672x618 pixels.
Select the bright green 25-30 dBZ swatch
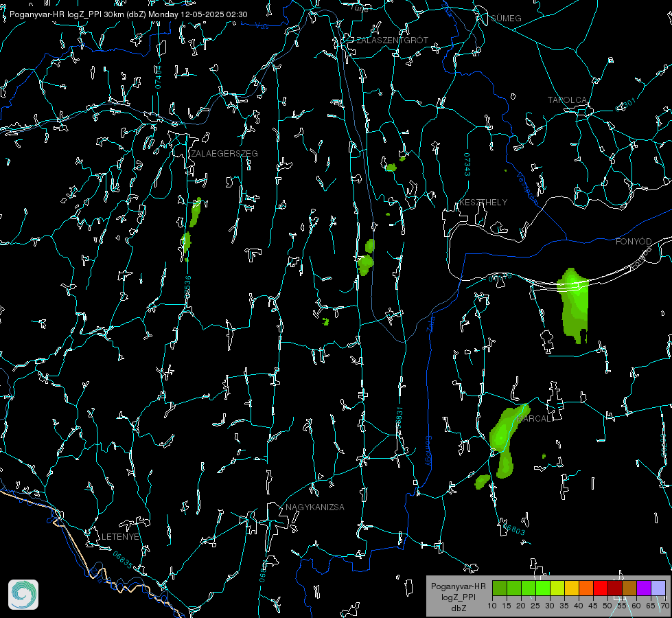coord(543,588)
